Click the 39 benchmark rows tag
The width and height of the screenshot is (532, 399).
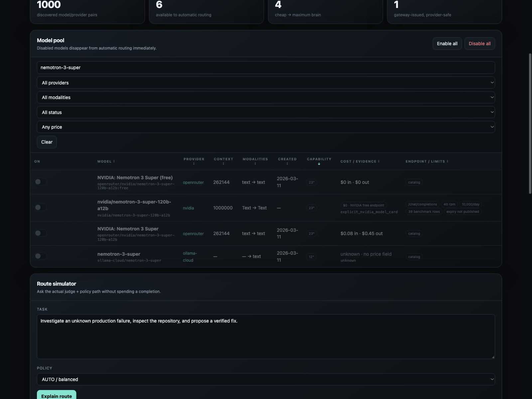(x=424, y=212)
